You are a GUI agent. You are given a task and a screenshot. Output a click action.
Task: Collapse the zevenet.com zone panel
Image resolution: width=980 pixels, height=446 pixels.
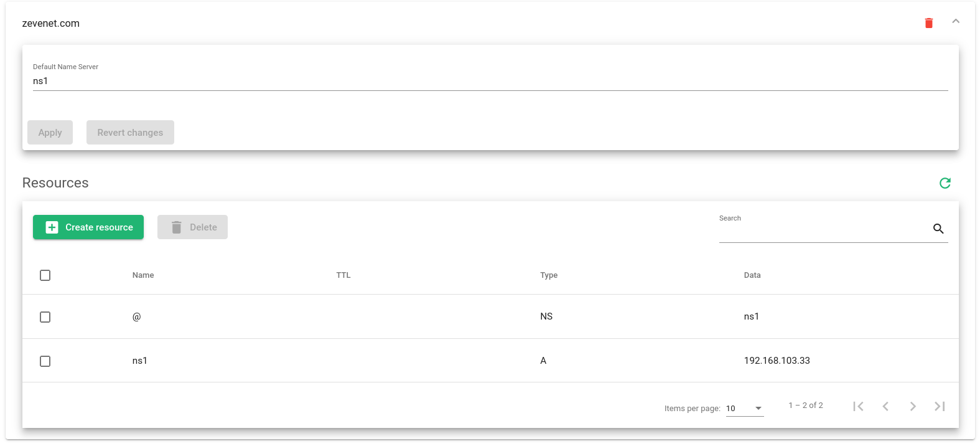pos(956,21)
